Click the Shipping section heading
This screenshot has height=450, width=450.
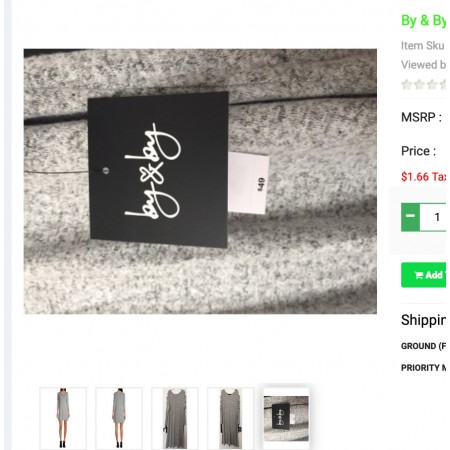pyautogui.click(x=423, y=320)
